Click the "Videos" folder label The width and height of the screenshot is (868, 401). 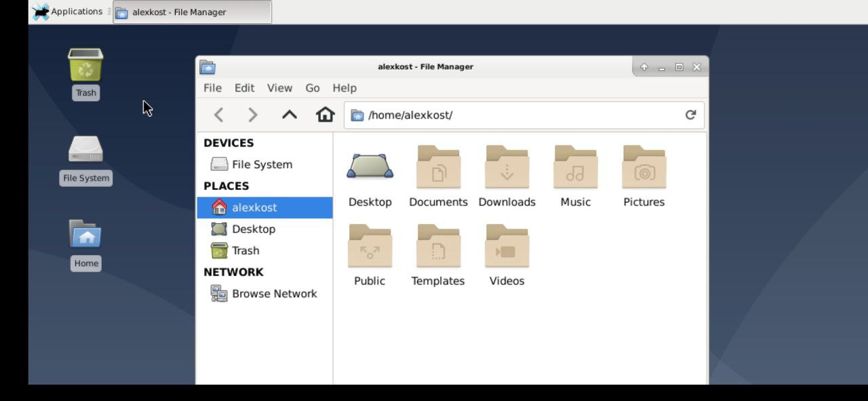[507, 281]
